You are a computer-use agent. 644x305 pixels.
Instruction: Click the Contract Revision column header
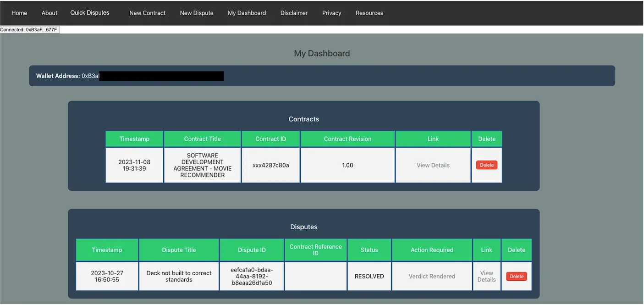[x=347, y=139]
